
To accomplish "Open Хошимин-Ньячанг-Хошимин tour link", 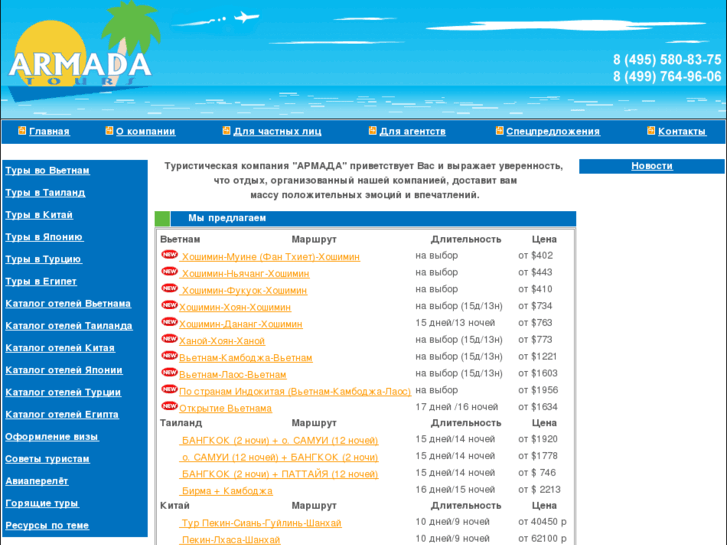I will pyautogui.click(x=245, y=274).
